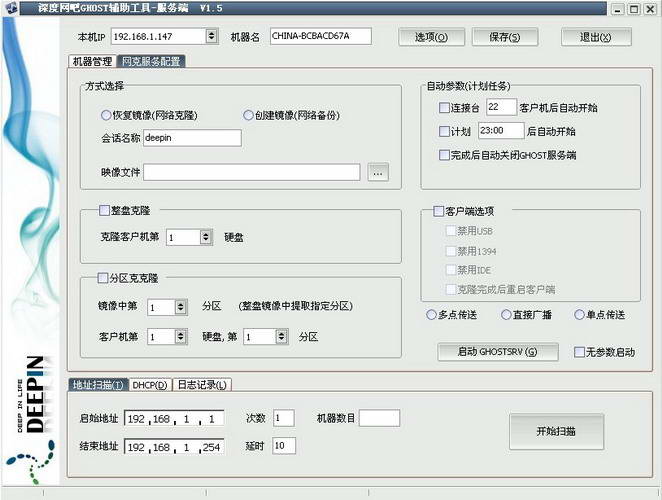
Task: Close the window with the X button
Action: click(x=650, y=8)
